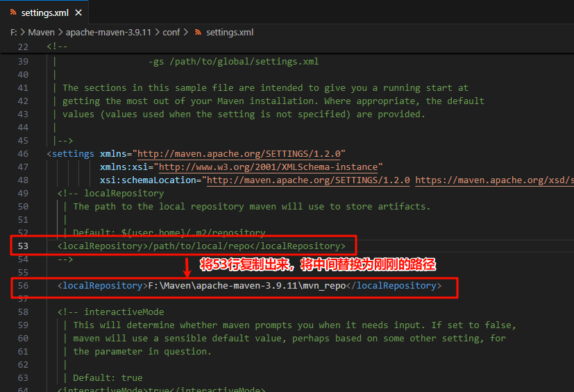Open the w3.org XMLSchema-instance URL

(267, 167)
